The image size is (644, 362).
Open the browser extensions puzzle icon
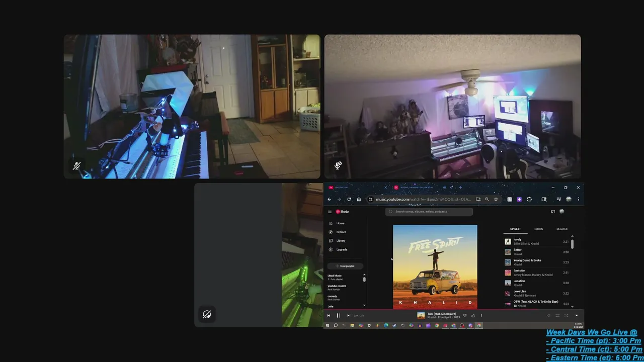click(529, 200)
